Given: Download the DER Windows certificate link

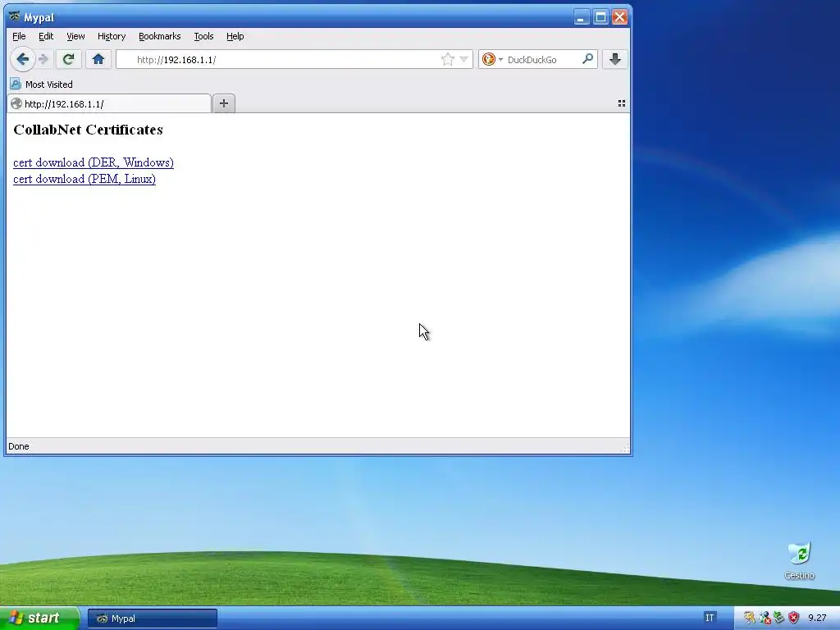Looking at the screenshot, I should pyautogui.click(x=94, y=162).
